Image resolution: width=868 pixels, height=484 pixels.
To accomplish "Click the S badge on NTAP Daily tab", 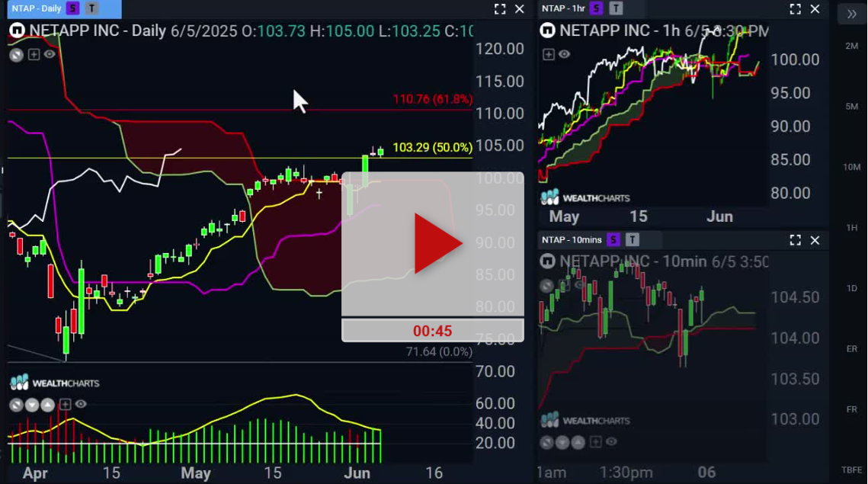I will click(x=72, y=8).
